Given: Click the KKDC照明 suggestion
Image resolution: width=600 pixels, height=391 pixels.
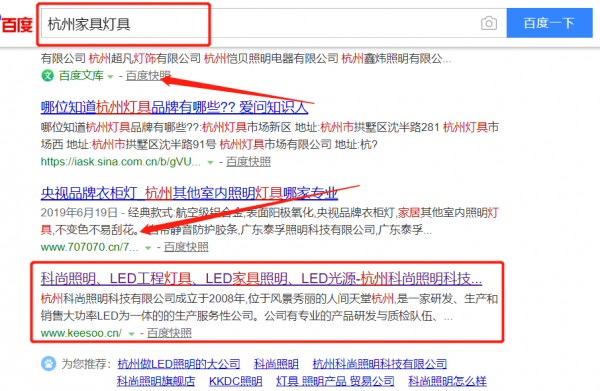Looking at the screenshot, I should 236,381.
